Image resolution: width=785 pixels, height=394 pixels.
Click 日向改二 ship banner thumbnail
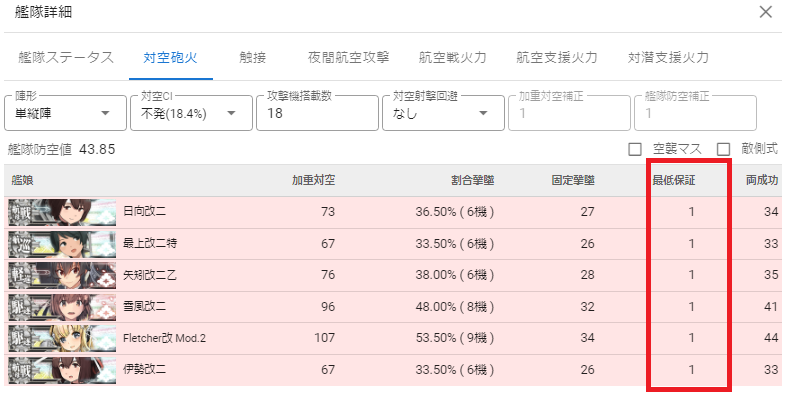pyautogui.click(x=62, y=212)
